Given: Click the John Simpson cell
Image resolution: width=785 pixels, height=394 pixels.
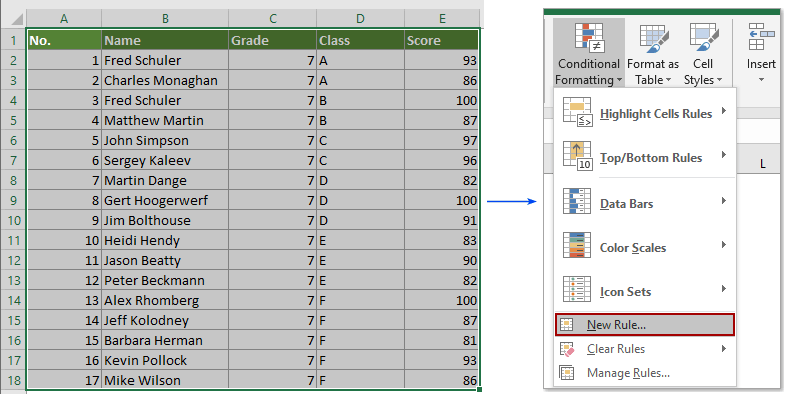Looking at the screenshot, I should pyautogui.click(x=165, y=140).
